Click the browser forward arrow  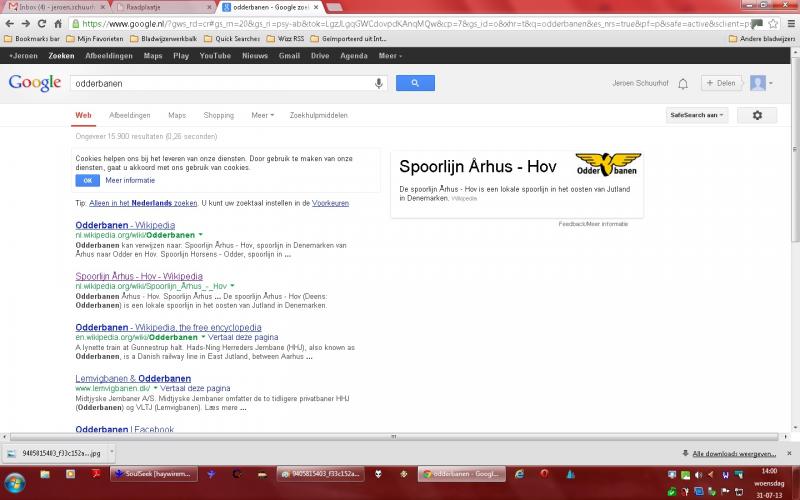pyautogui.click(x=26, y=23)
